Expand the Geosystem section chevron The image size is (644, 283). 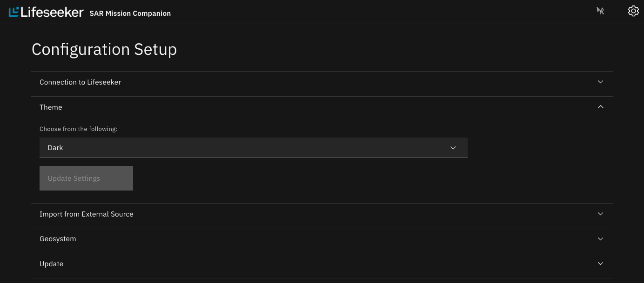pyautogui.click(x=600, y=239)
